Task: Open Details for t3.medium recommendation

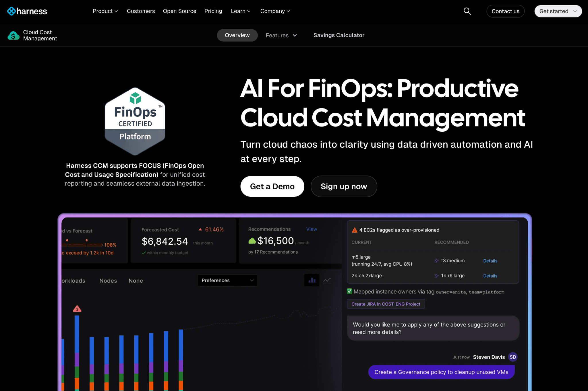Action: click(490, 261)
